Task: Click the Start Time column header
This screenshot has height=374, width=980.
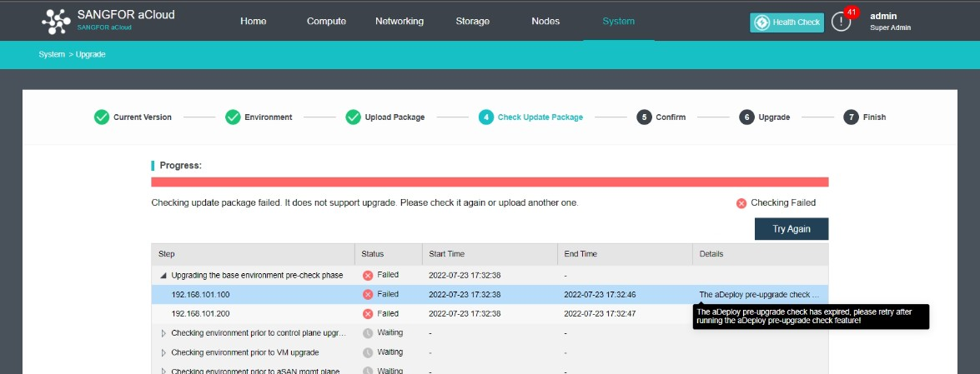Action: click(490, 254)
